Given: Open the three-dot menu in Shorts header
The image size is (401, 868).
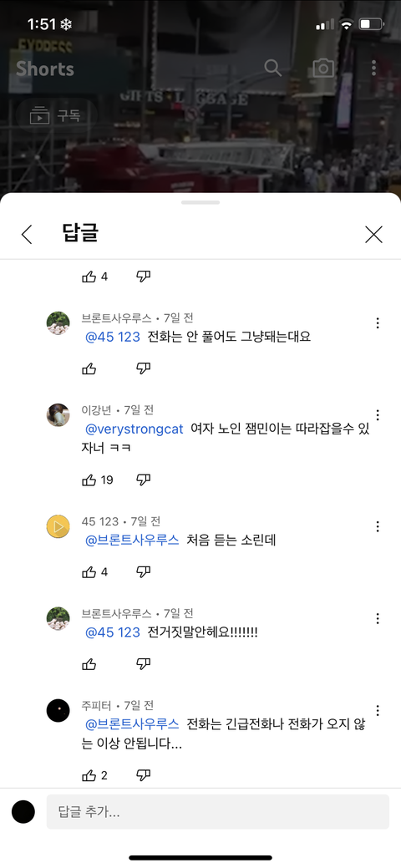Looking at the screenshot, I should tap(374, 69).
